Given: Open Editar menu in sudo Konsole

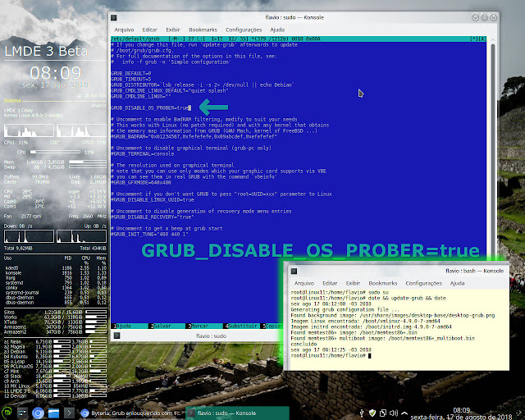Looking at the screenshot, I should tap(149, 30).
